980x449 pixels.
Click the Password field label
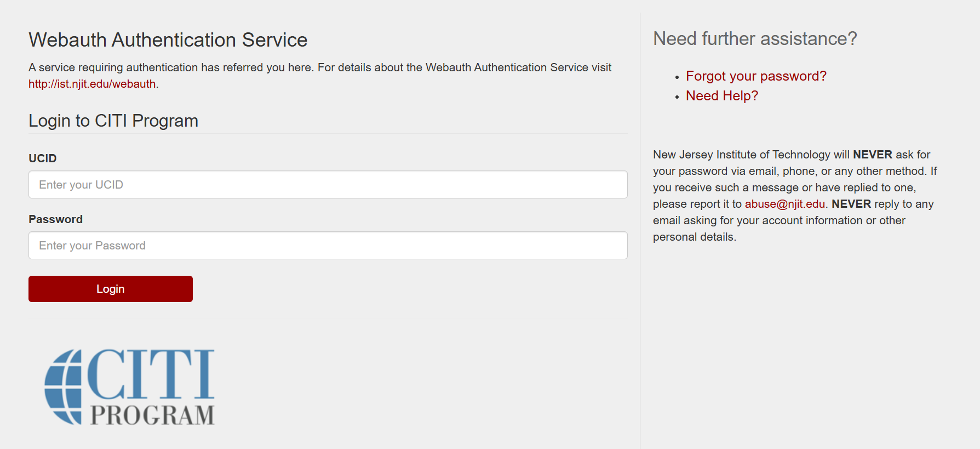[55, 219]
